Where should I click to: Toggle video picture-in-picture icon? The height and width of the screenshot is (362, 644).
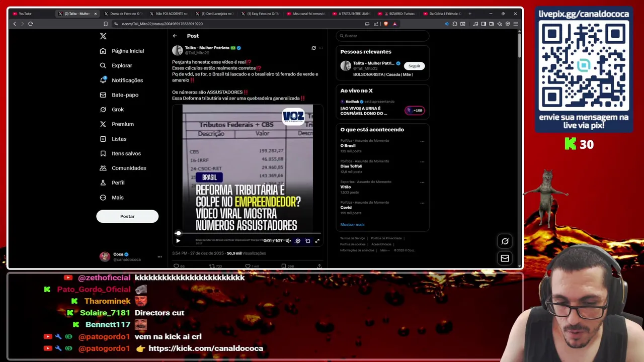pyautogui.click(x=307, y=241)
